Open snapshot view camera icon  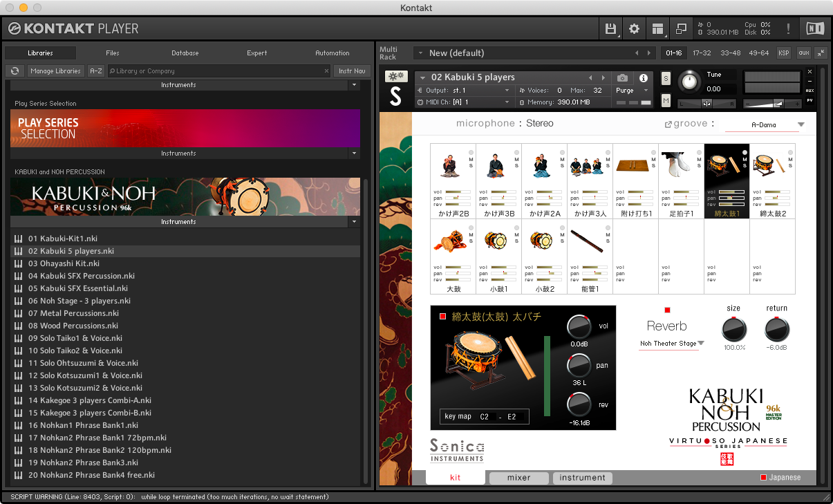click(x=623, y=78)
